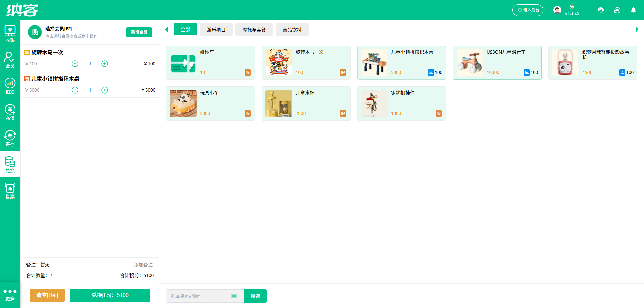Screen dimensions: 644x308
Task: Click the 纳客 logo
Action: click(22, 10)
